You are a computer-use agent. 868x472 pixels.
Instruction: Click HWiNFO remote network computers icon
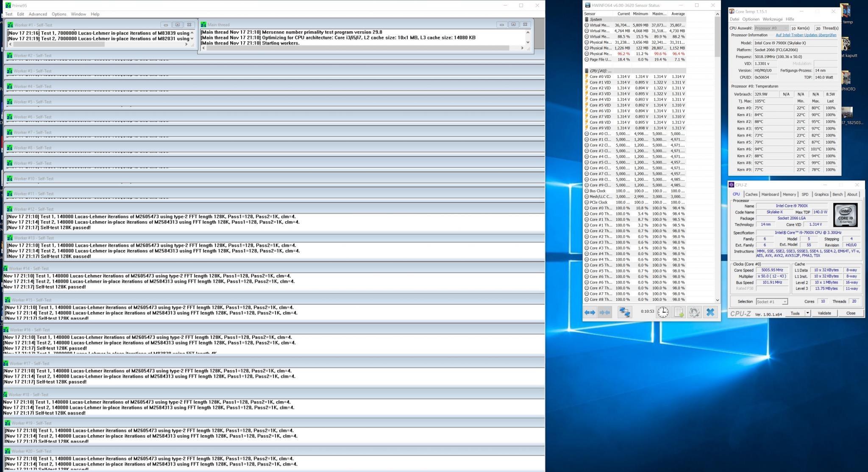pyautogui.click(x=624, y=312)
